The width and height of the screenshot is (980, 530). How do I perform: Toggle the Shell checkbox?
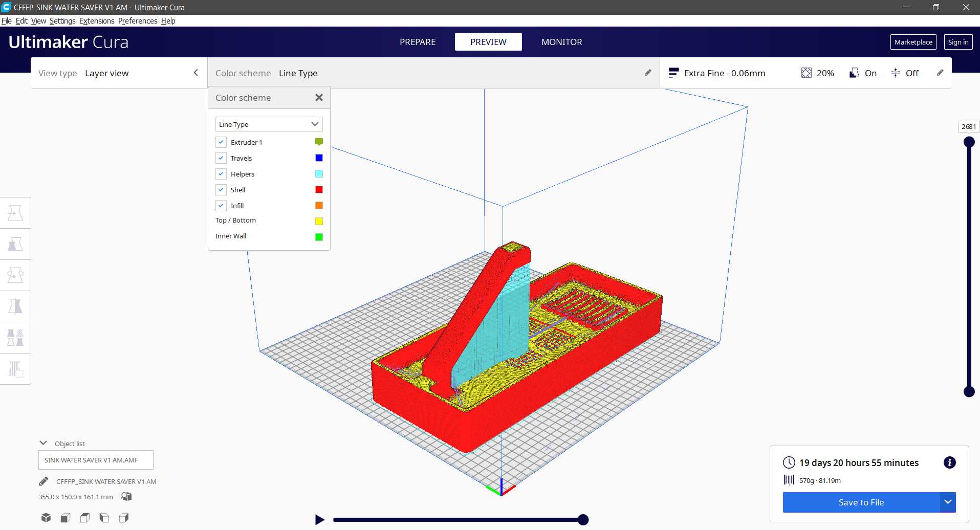(221, 190)
